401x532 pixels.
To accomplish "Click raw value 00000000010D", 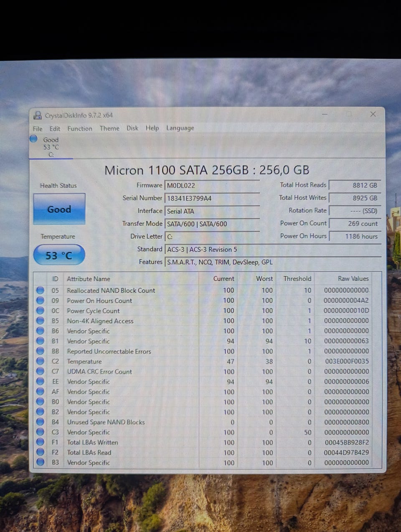I will pyautogui.click(x=346, y=310).
